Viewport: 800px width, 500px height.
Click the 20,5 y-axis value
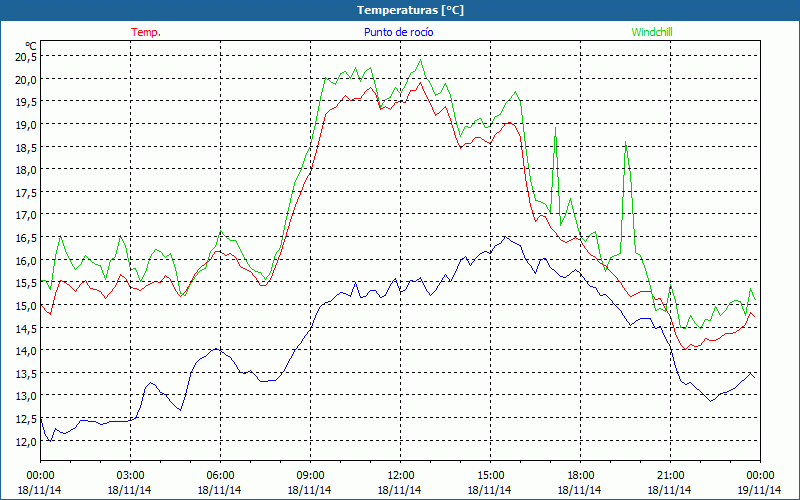coord(26,57)
